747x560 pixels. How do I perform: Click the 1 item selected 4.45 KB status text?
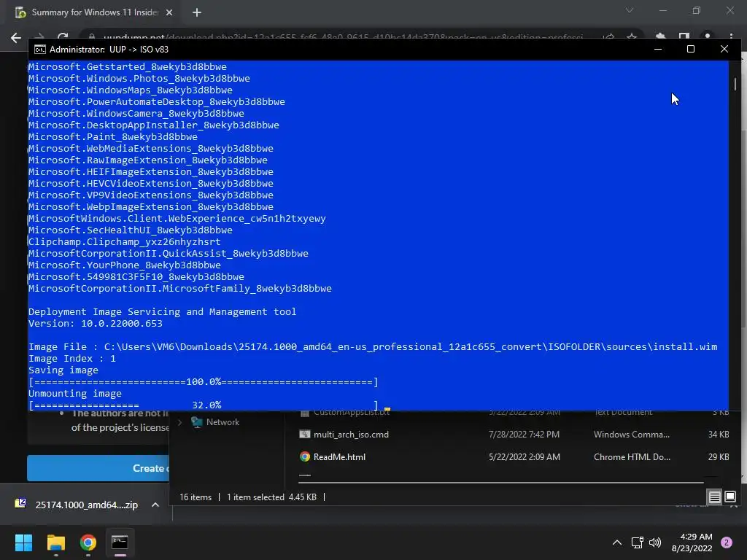point(271,497)
